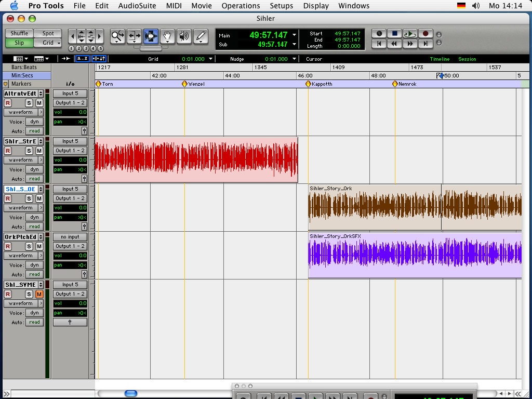Open the Nudge value dropdown
The image size is (532, 399).
point(294,59)
